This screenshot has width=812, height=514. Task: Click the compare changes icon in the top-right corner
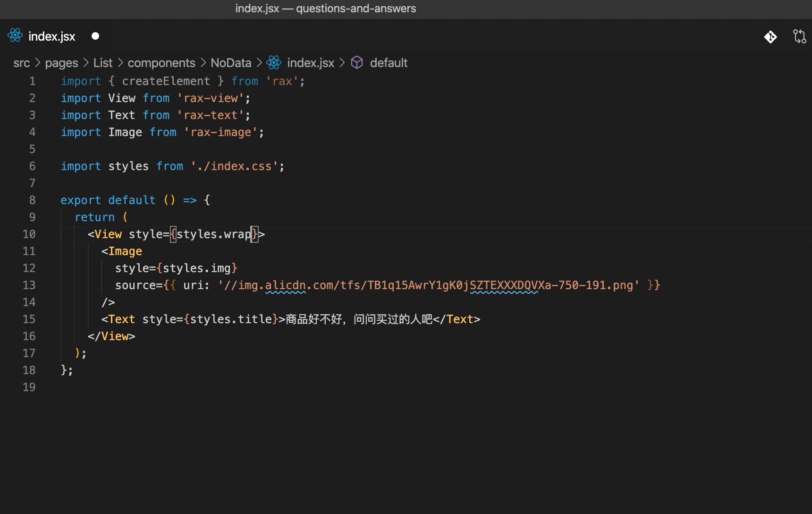(x=799, y=36)
